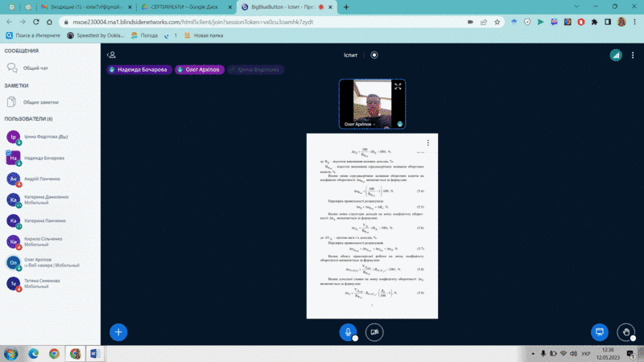Viewport: 644px width, 362px height.
Task: Expand Олег Архіпов webcam name dropdown
Action: [x=374, y=124]
